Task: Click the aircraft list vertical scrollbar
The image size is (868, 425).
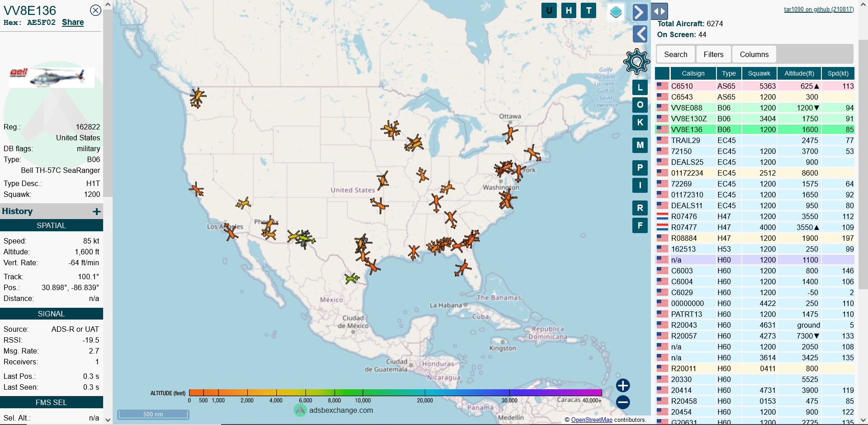Action: [x=863, y=165]
